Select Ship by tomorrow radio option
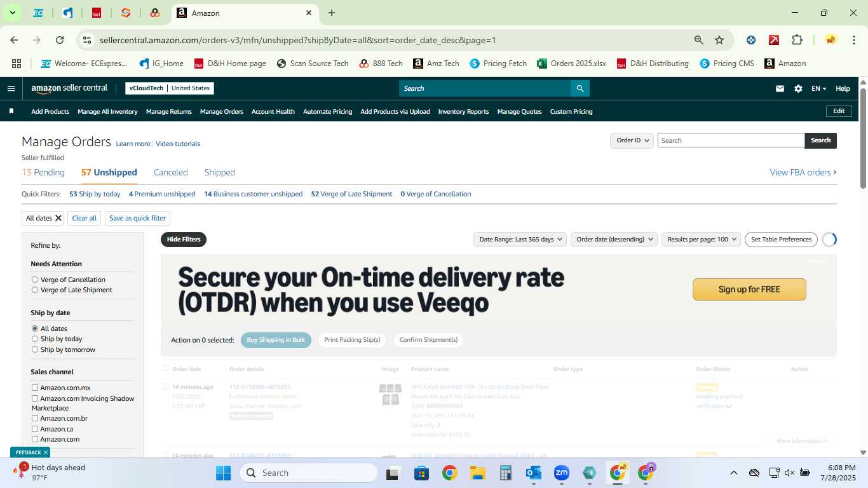 tap(35, 349)
